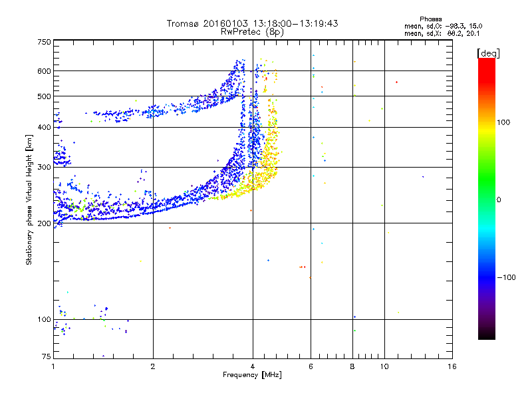The height and width of the screenshot is (399, 532).
Task: Click the x-axis tick label '2'
Action: coord(153,366)
